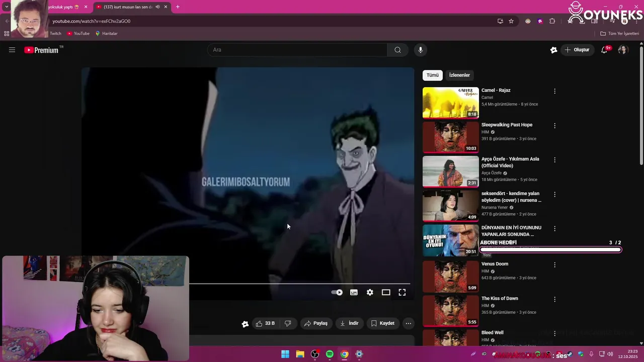Open options menu for seksendört cover video
The width and height of the screenshot is (644, 362).
(x=554, y=194)
